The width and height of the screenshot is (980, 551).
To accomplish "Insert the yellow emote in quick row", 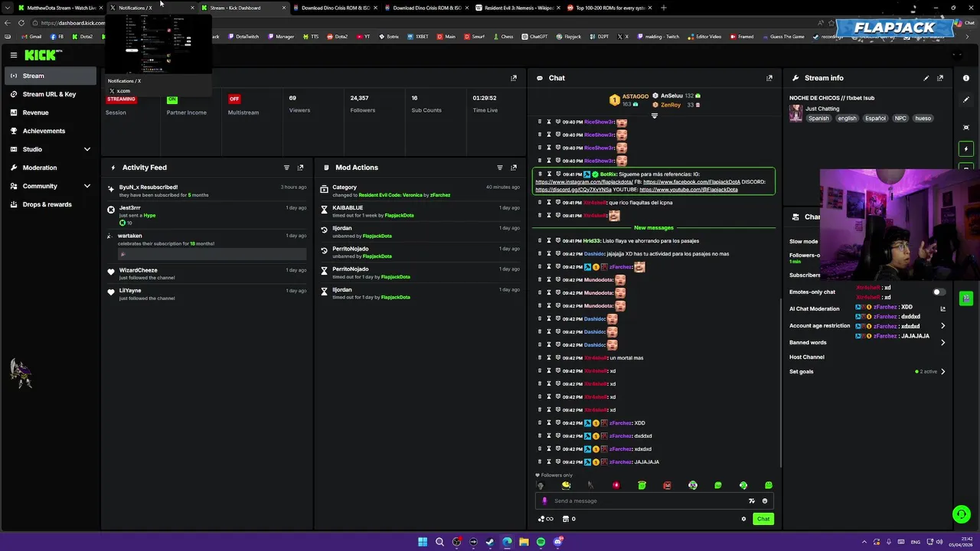I will coord(566,485).
